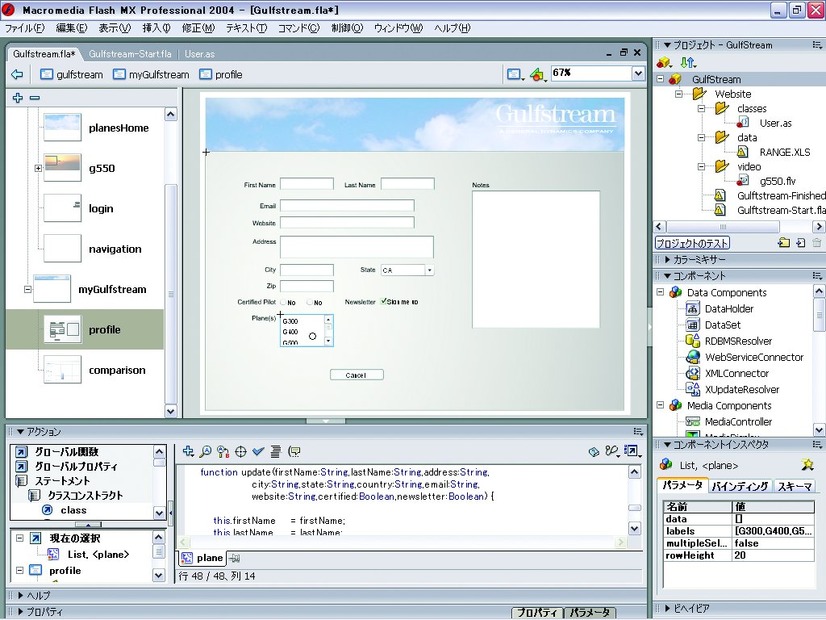Open the stage zoom percentage dropdown
This screenshot has width=826, height=620.
click(638, 74)
